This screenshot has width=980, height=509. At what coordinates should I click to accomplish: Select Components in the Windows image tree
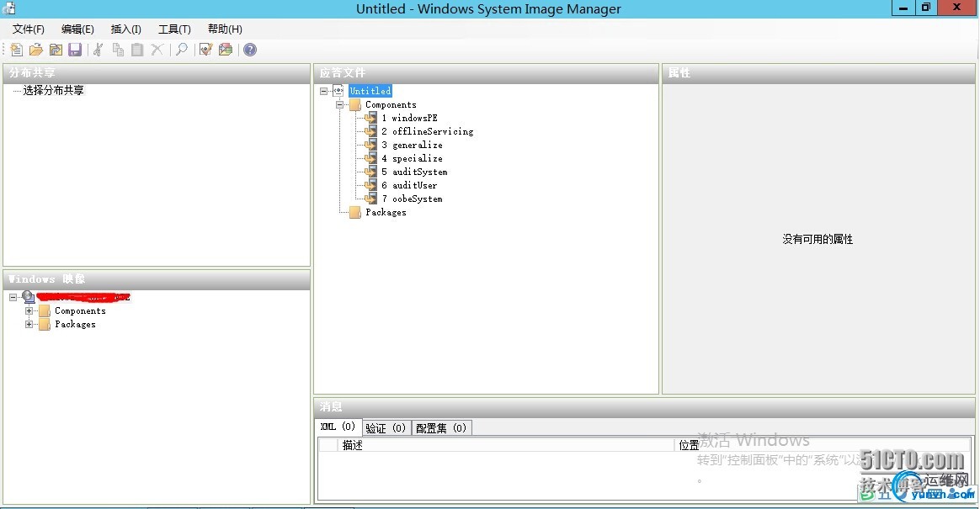pyautogui.click(x=80, y=311)
